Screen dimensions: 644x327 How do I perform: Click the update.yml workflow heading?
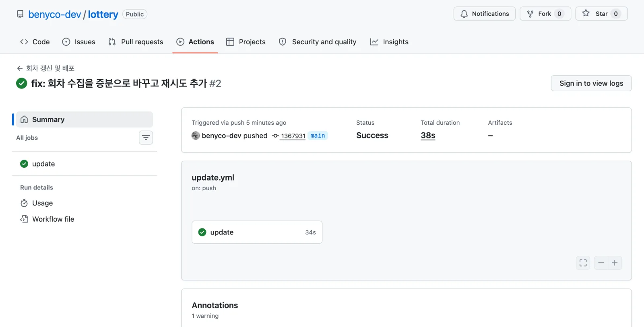click(213, 178)
